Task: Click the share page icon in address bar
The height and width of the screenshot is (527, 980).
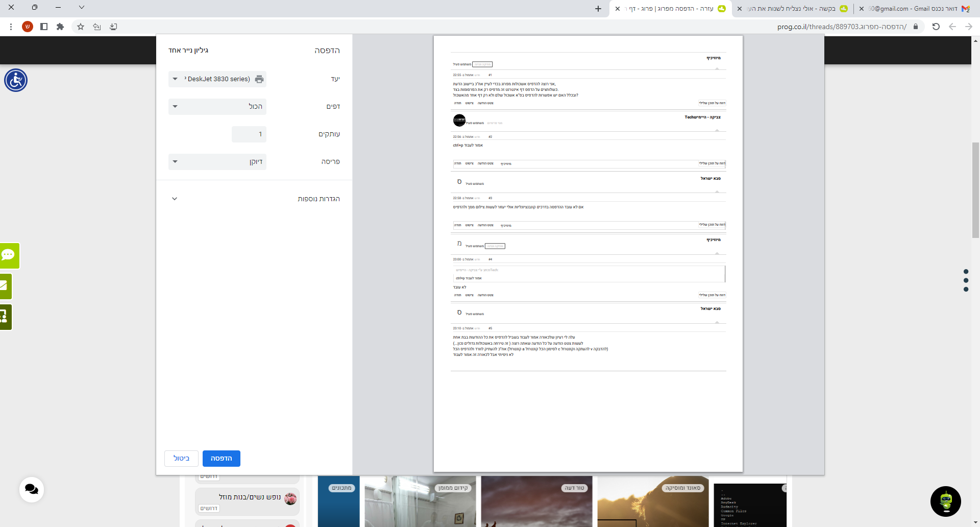Action: (97, 27)
